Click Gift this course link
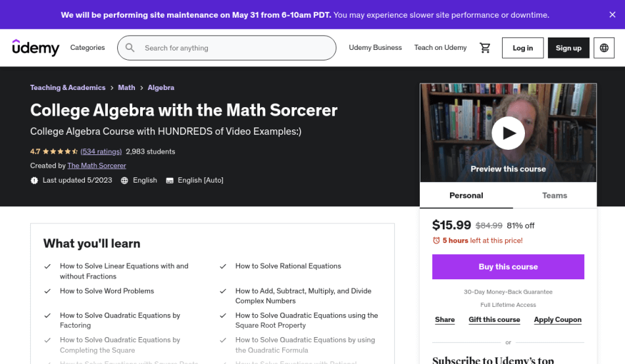This screenshot has width=625, height=364. click(494, 320)
